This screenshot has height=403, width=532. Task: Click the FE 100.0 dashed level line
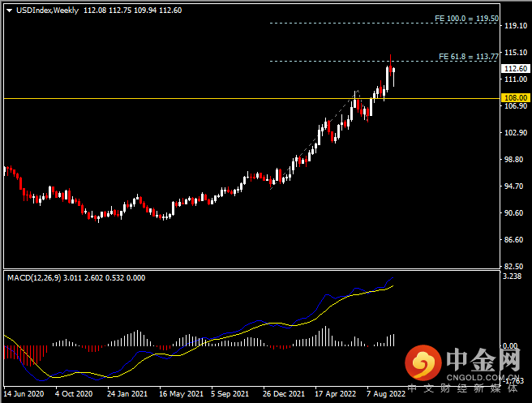[x=349, y=23]
